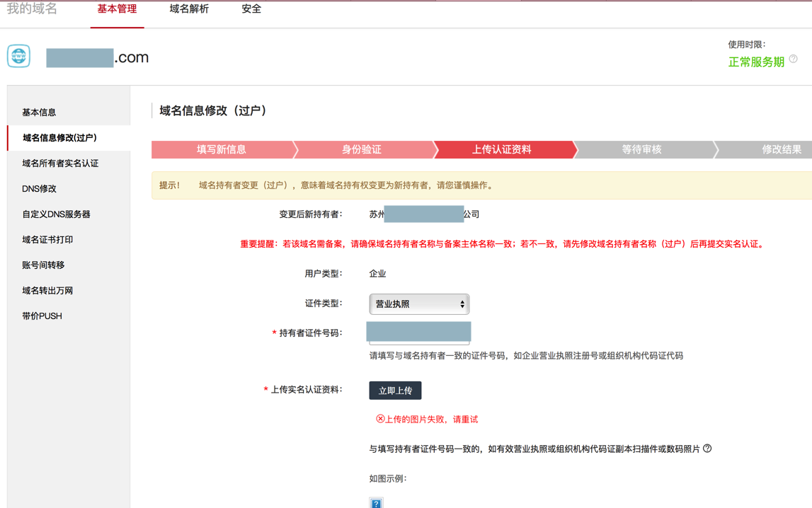Click question mark icon after 数码照片 text

(707, 449)
